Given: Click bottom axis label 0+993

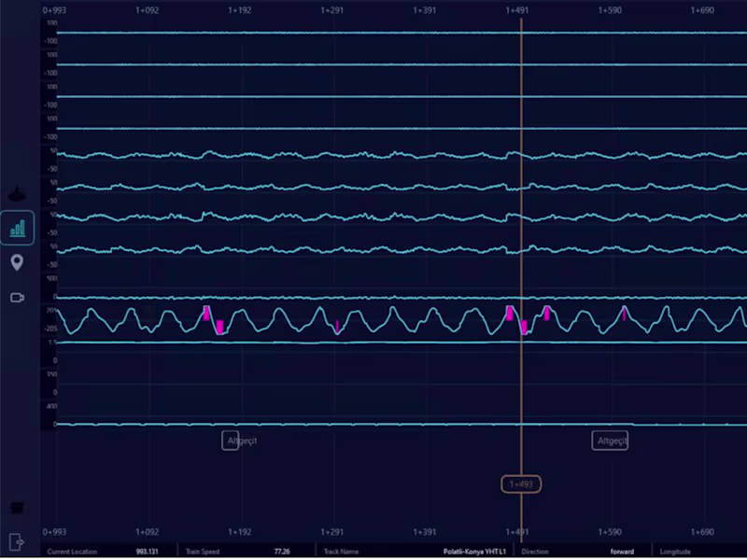Looking at the screenshot, I should point(54,532).
